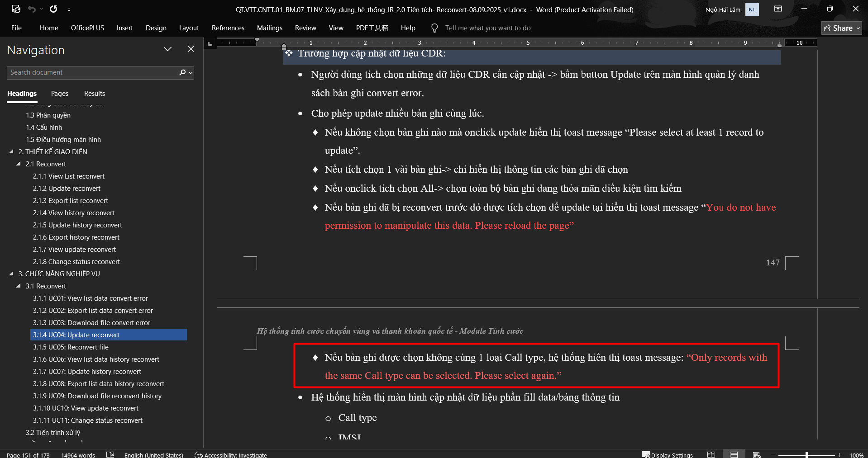Collapse the 2. THIẾT KẾ GIAO DIỆN heading
This screenshot has width=868, height=458.
pyautogui.click(x=11, y=152)
